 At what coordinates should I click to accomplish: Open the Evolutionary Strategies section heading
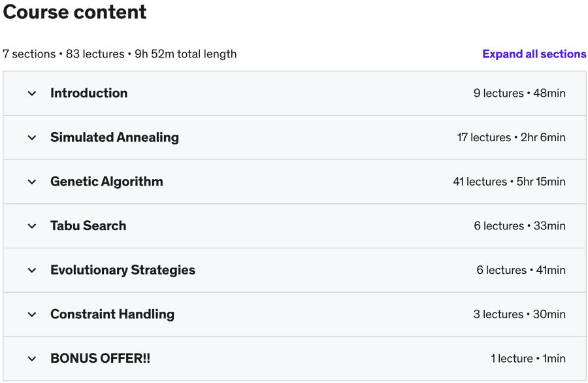click(123, 270)
